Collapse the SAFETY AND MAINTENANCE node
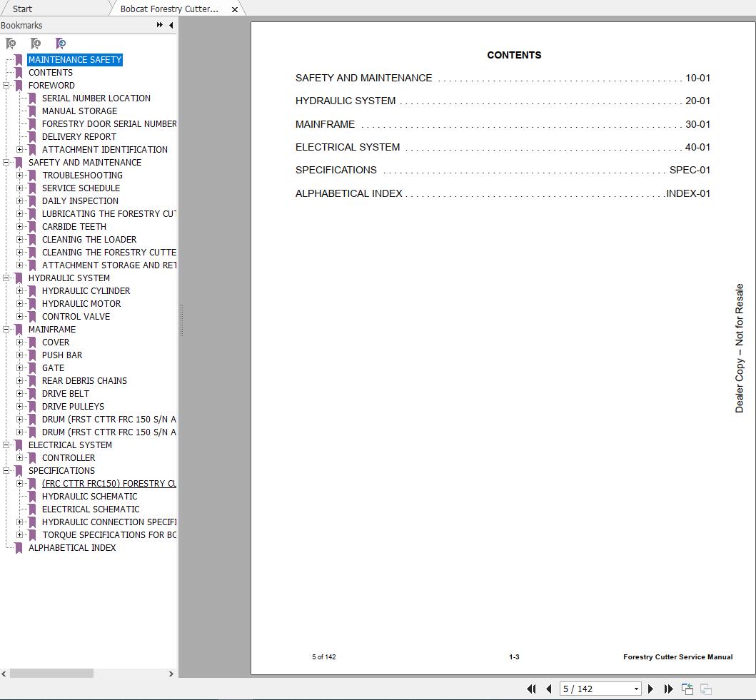 (6, 163)
